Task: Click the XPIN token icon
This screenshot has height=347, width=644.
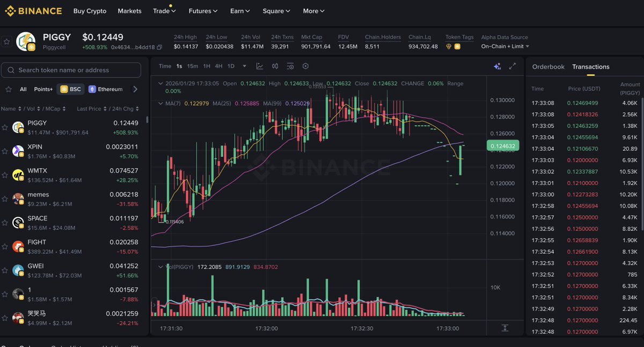Action: point(18,151)
